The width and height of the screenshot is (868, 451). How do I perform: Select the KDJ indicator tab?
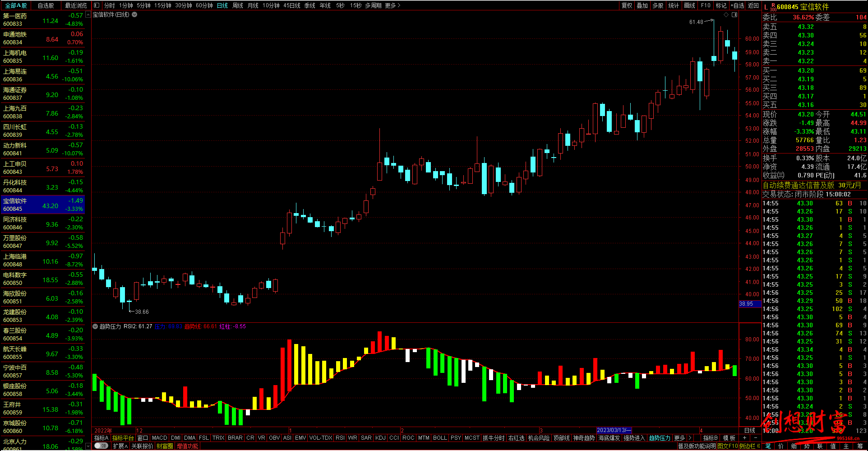[x=380, y=438]
